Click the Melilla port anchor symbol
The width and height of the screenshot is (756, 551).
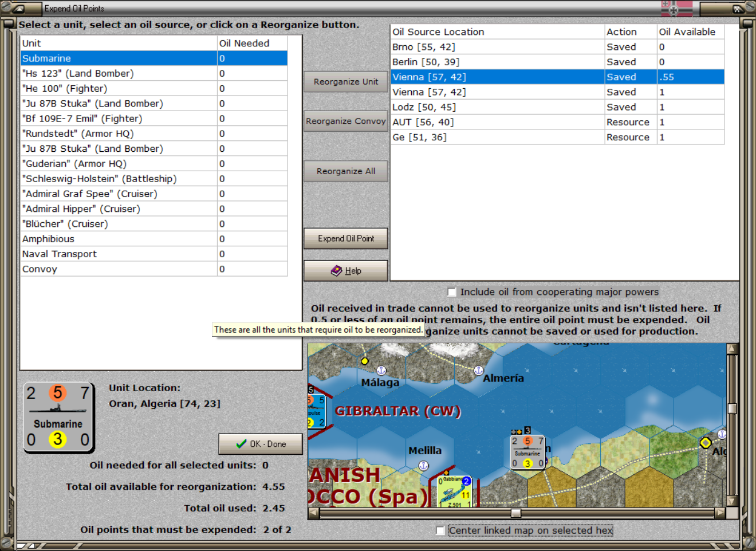(x=423, y=466)
